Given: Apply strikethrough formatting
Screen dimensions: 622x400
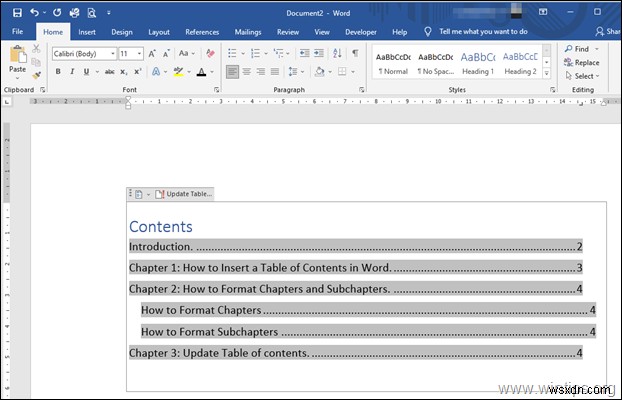Looking at the screenshot, I should (x=109, y=72).
